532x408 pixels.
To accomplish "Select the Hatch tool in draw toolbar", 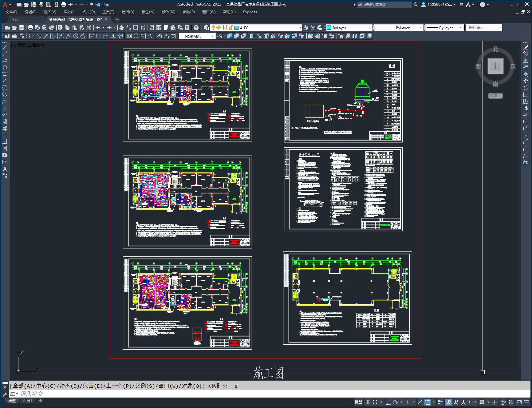I will (x=5, y=142).
